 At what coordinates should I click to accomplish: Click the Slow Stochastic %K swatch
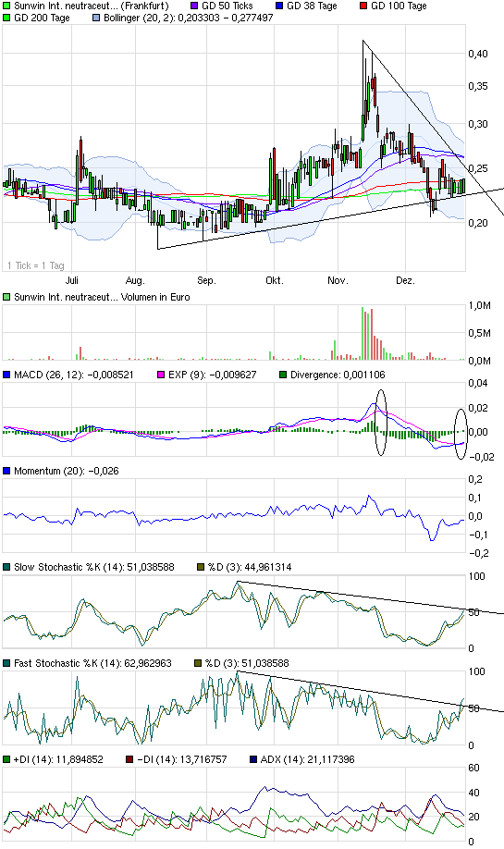point(6,568)
